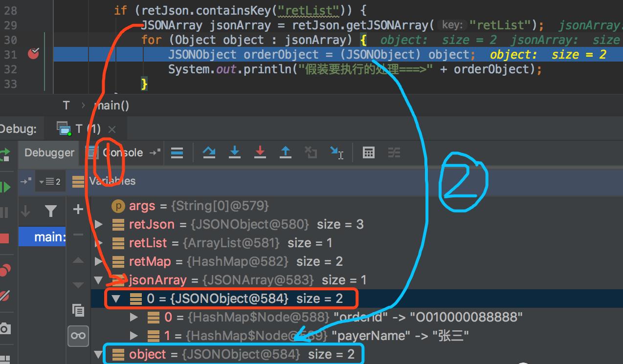Click the Step Over debugger icon
Screen dimensions: 623x364
coord(209,152)
